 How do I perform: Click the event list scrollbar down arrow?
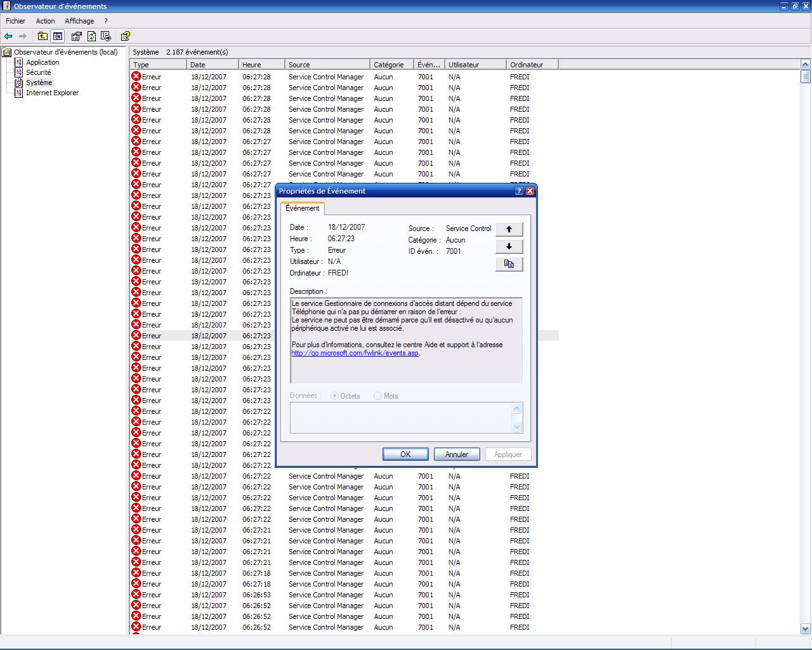click(x=806, y=628)
